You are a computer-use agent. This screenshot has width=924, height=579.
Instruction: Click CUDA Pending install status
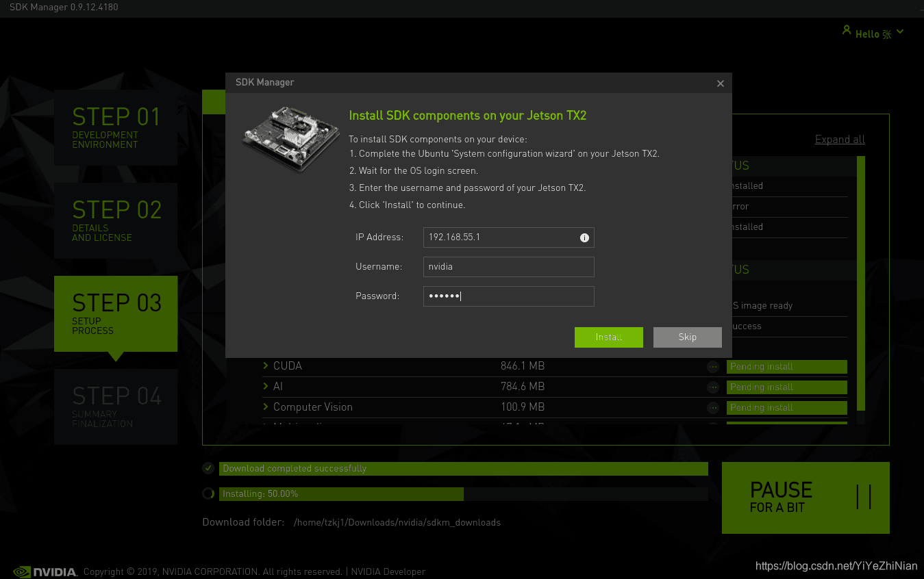click(787, 367)
